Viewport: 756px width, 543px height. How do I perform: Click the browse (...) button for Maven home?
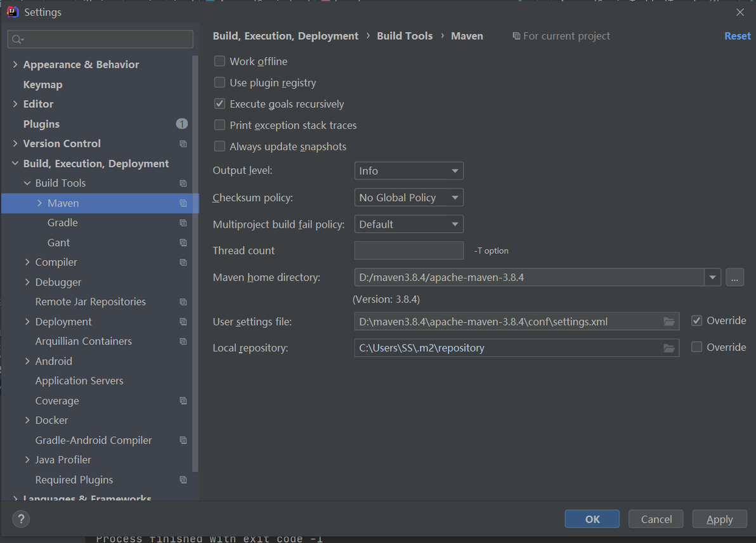pyautogui.click(x=735, y=277)
